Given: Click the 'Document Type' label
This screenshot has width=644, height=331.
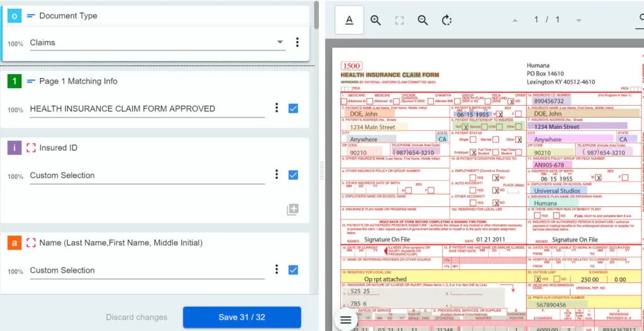Looking at the screenshot, I should [x=68, y=16].
